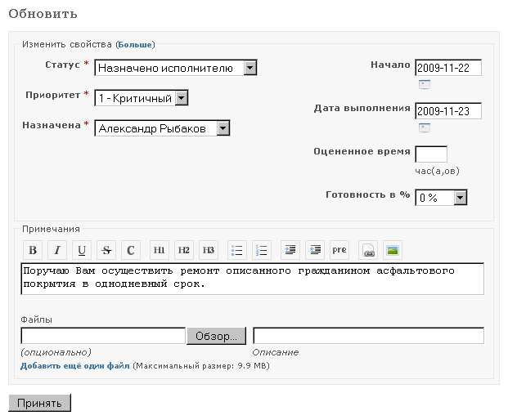Apply underline formatting in notes toolbar

click(82, 250)
